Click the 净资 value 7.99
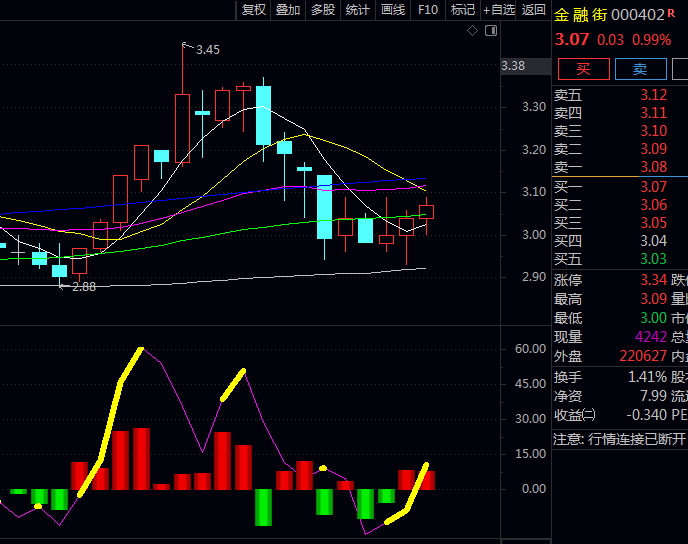Viewport: 688px width, 544px height. pyautogui.click(x=653, y=396)
